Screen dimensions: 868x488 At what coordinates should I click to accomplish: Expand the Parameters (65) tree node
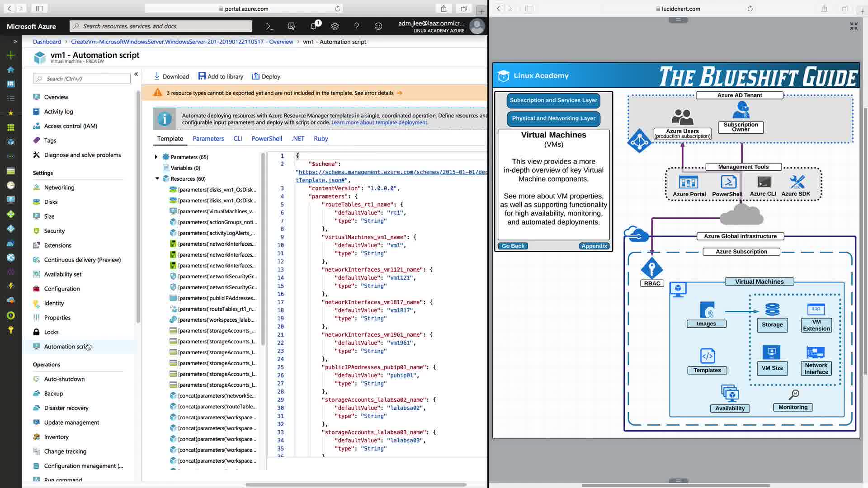(156, 157)
